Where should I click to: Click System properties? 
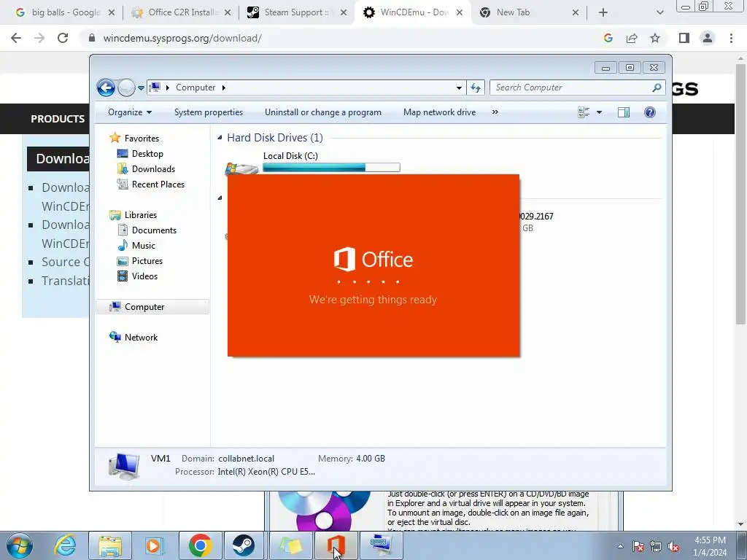point(209,112)
